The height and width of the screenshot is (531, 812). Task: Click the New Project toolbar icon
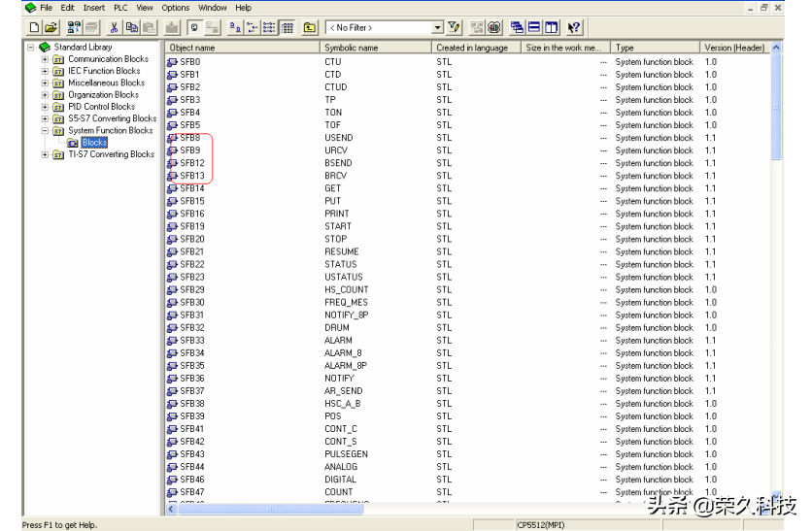pos(34,28)
